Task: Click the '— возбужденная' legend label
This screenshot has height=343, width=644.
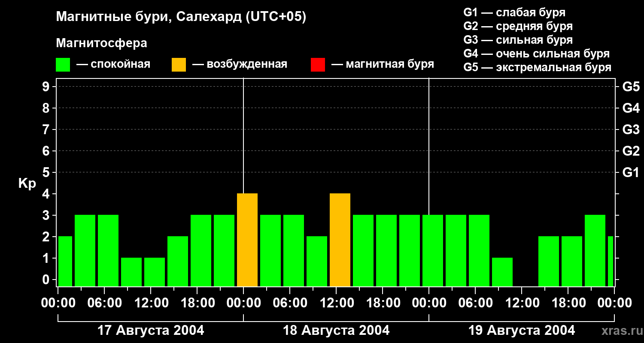Action: tap(240, 64)
